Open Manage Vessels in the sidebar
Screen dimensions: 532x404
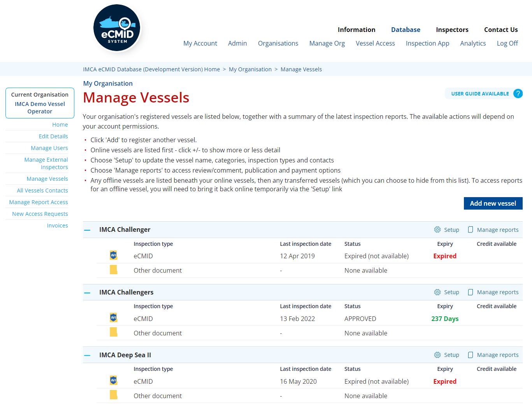coord(47,179)
